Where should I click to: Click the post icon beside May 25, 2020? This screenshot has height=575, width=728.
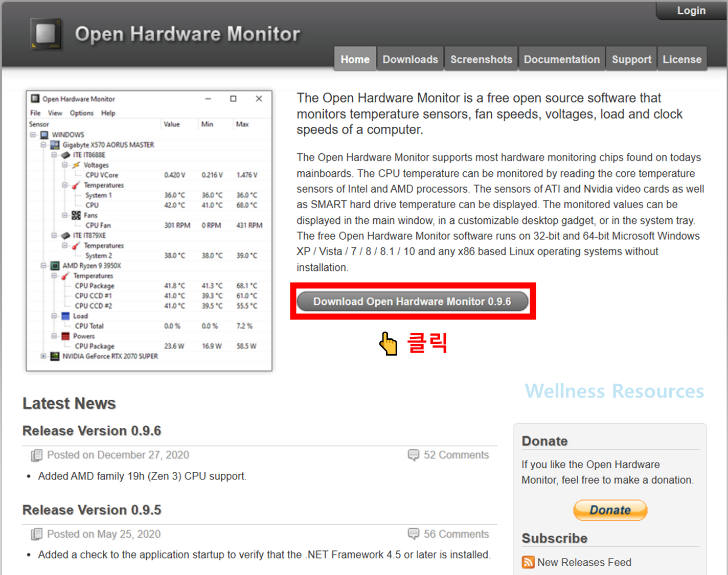coord(36,534)
